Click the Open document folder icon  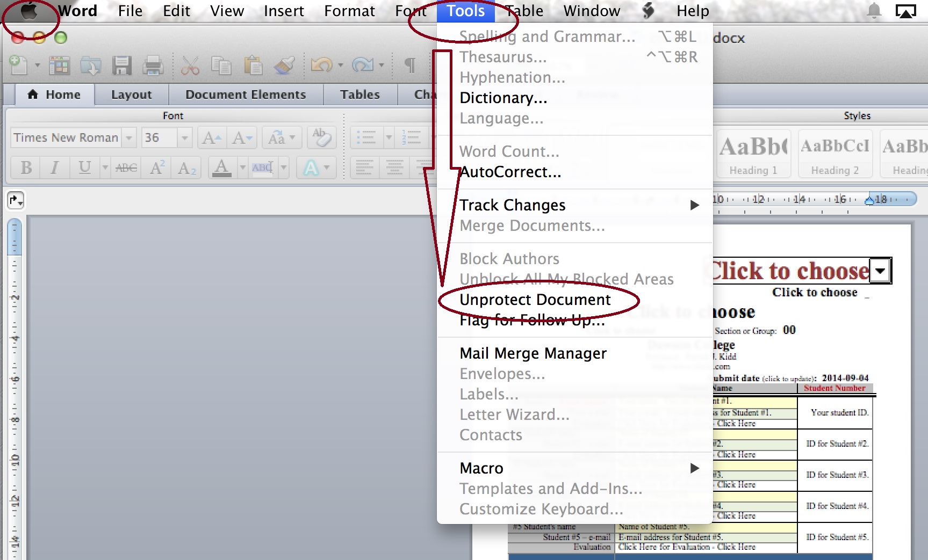tap(91, 66)
